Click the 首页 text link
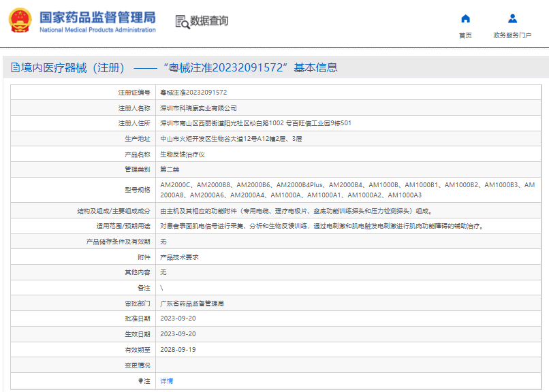The image size is (549, 392). click(465, 35)
